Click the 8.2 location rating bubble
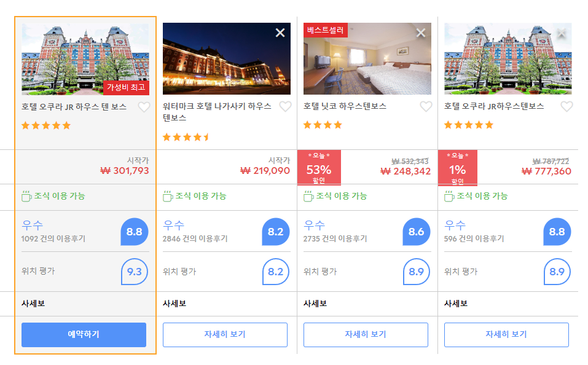588x365 pixels. point(276,272)
